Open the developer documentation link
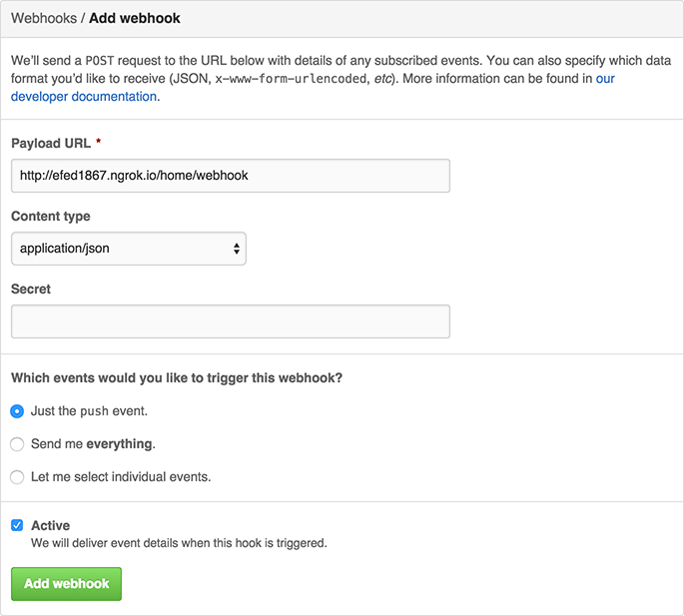Screen dimensions: 684x616 84,97
